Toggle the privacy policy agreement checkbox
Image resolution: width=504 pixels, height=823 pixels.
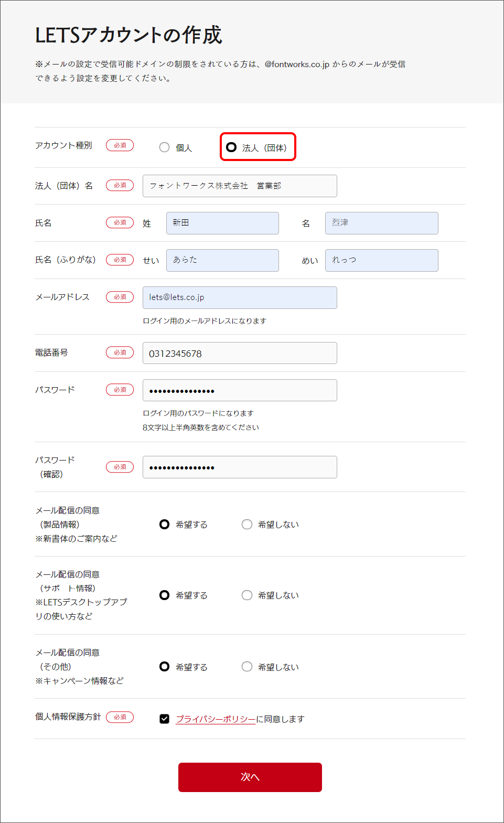pos(165,719)
